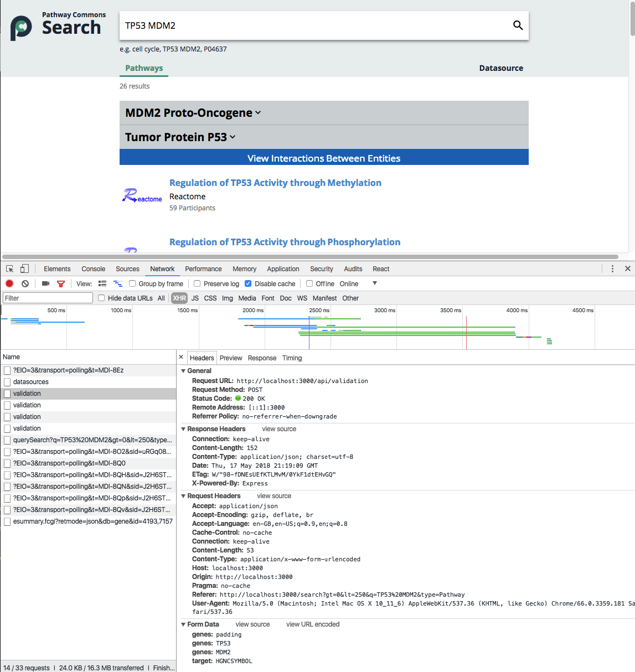635x672 pixels.
Task: Enable Preserve log checkbox
Action: pyautogui.click(x=197, y=283)
